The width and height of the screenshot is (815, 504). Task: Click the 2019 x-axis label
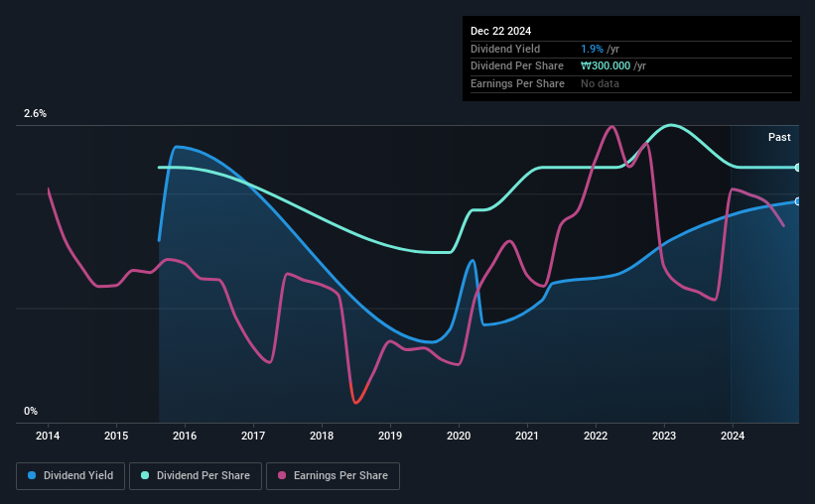tap(390, 436)
